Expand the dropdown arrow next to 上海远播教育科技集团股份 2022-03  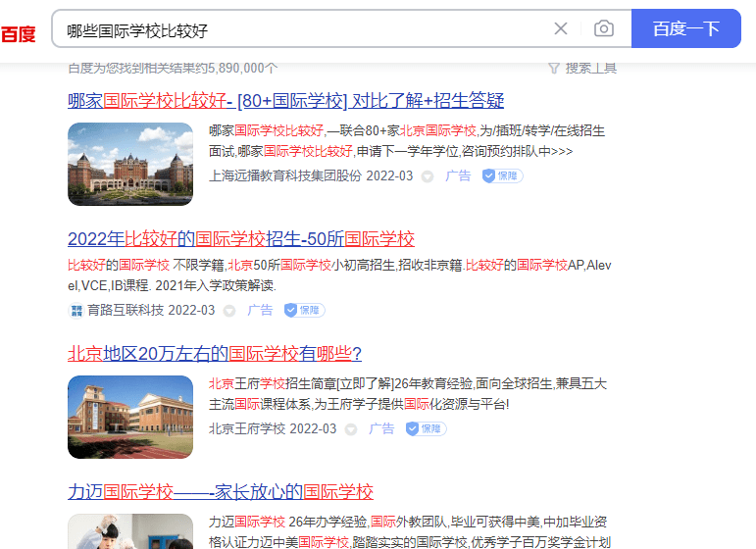[x=428, y=176]
